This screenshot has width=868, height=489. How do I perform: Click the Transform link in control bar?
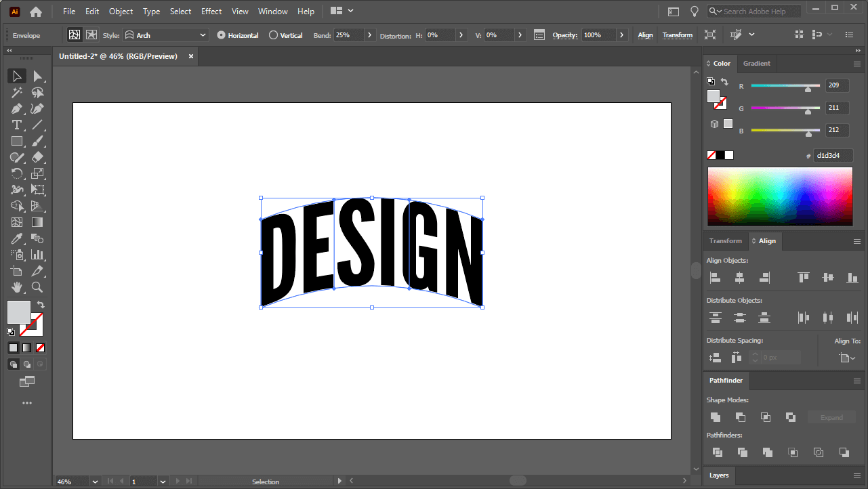pyautogui.click(x=678, y=35)
